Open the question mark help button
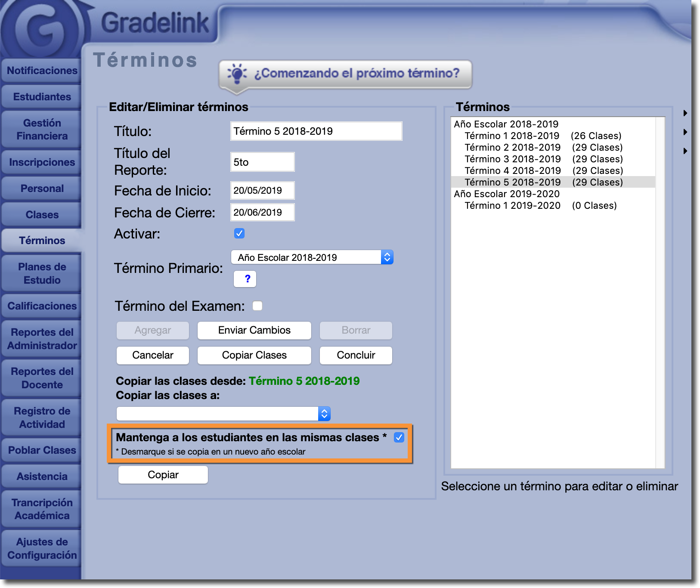700x588 pixels. pos(245,279)
